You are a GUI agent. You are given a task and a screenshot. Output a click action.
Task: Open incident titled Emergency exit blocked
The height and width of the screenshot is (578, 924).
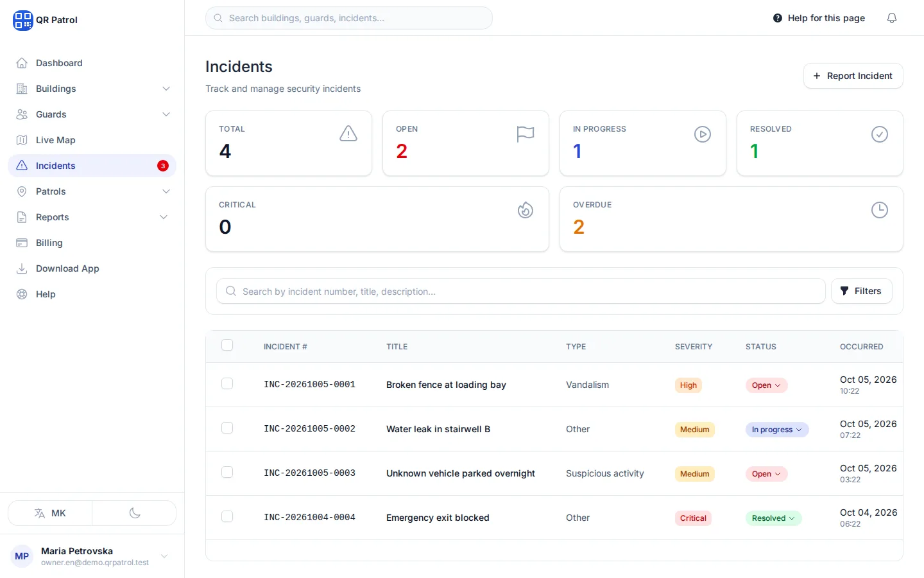coord(438,518)
